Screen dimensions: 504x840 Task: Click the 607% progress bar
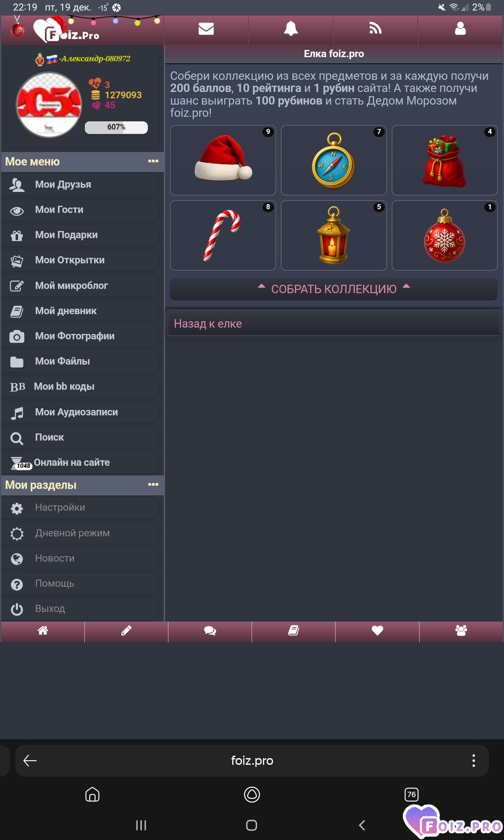click(x=116, y=127)
